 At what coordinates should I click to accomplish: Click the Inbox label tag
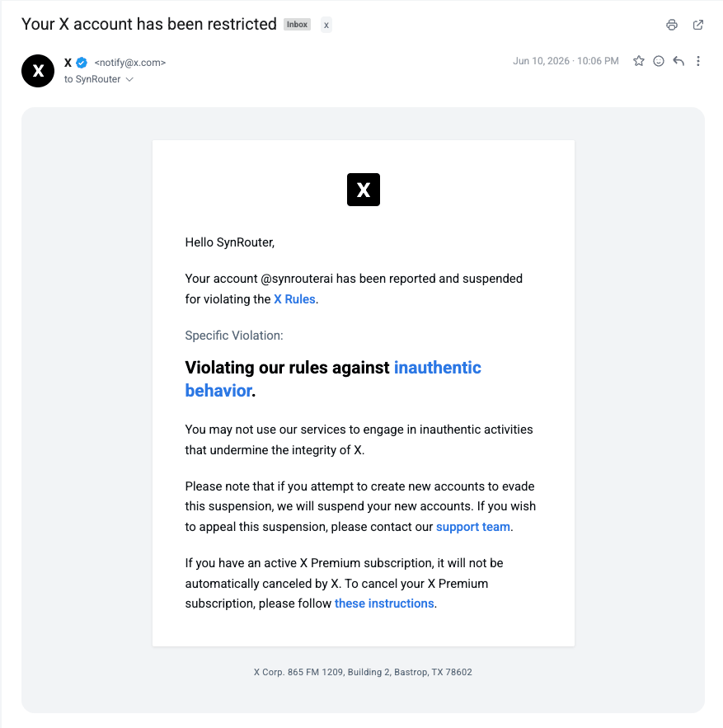297,25
